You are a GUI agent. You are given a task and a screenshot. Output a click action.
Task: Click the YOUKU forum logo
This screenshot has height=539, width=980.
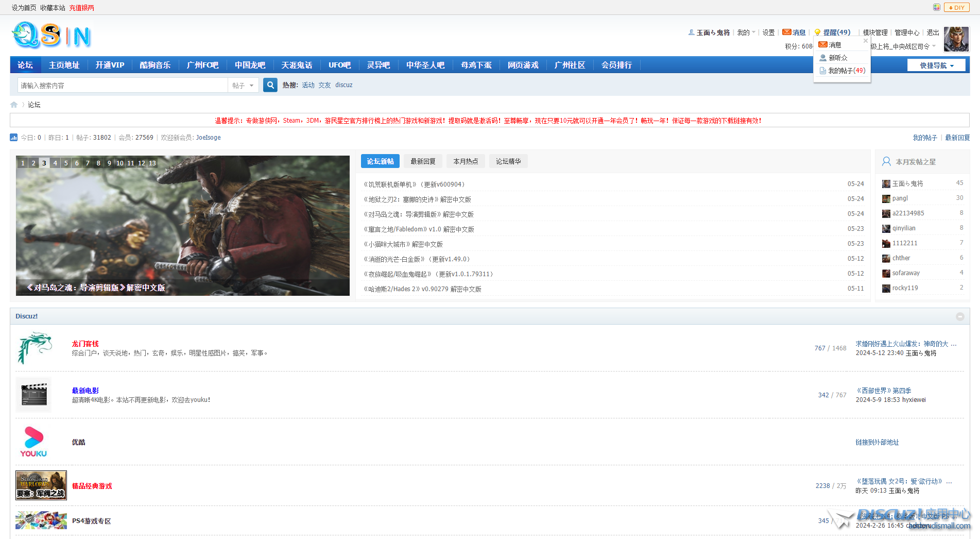pos(34,442)
